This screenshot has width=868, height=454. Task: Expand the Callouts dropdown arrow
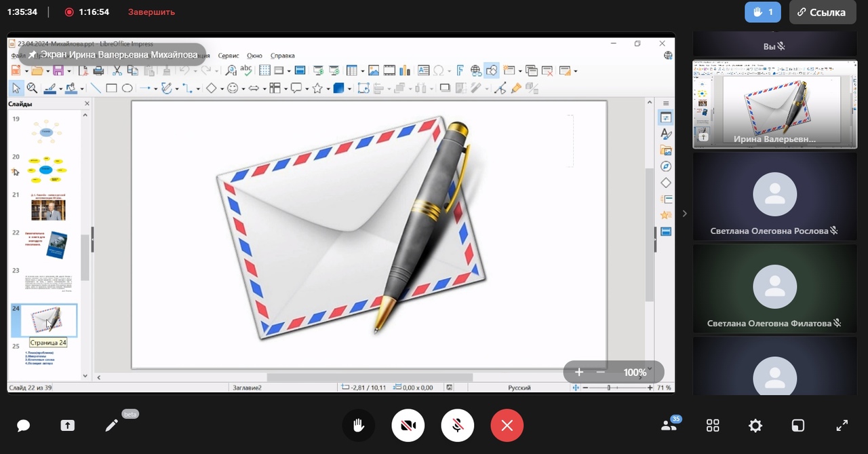(x=306, y=88)
